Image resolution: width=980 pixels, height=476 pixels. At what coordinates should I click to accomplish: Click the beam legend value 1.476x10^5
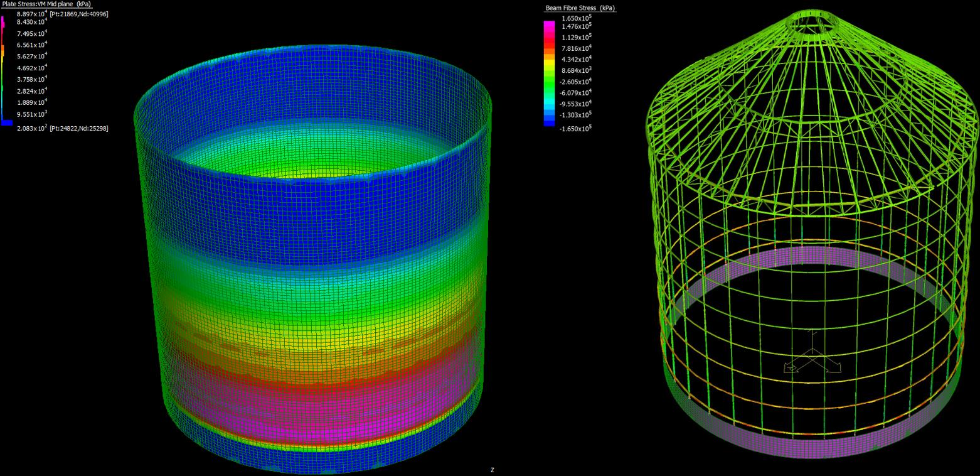click(577, 26)
